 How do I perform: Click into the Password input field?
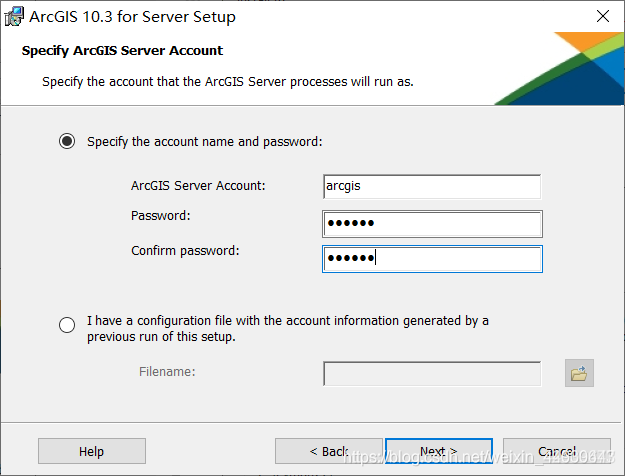point(432,223)
